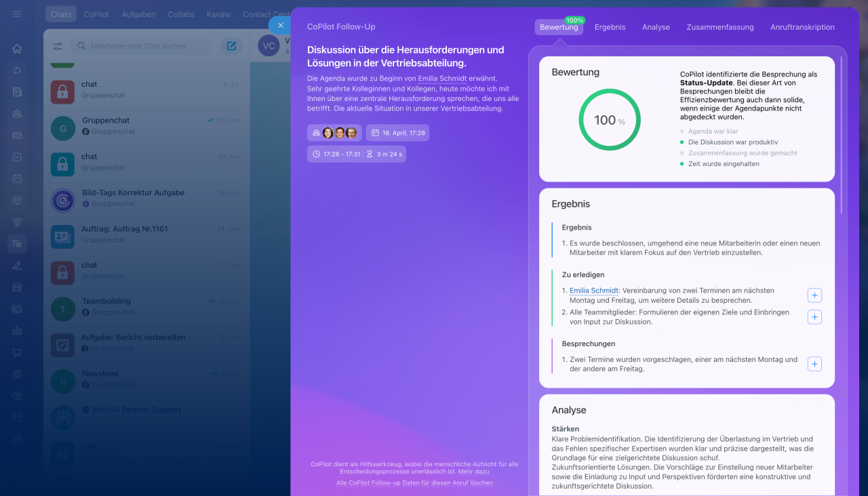Click the new chat compose icon
868x496 pixels.
[231, 46]
